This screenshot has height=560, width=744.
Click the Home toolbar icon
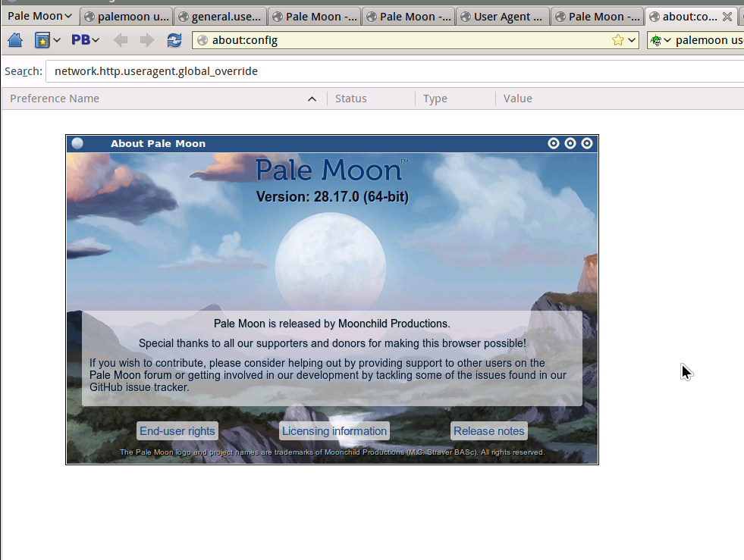coord(14,40)
